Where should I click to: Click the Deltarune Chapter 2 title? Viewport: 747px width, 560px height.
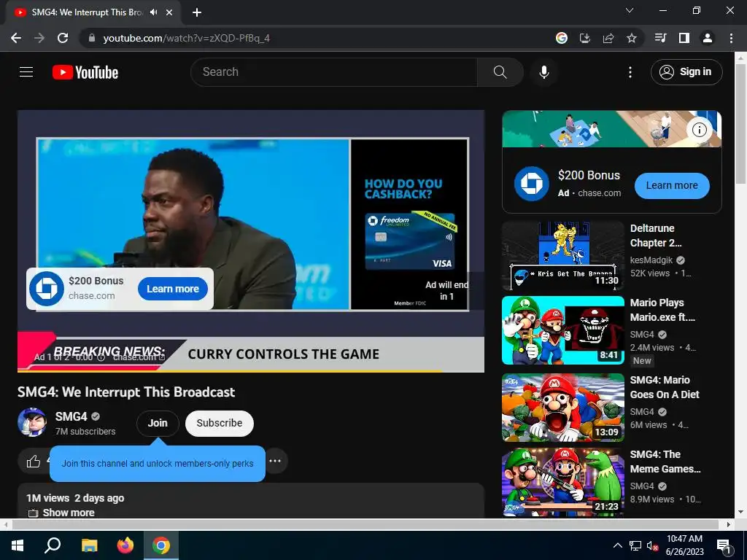pos(656,236)
